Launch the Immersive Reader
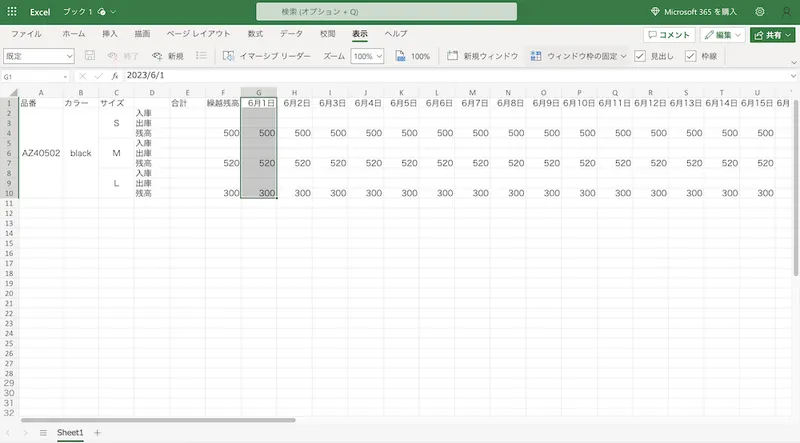This screenshot has width=800, height=443. tap(266, 56)
